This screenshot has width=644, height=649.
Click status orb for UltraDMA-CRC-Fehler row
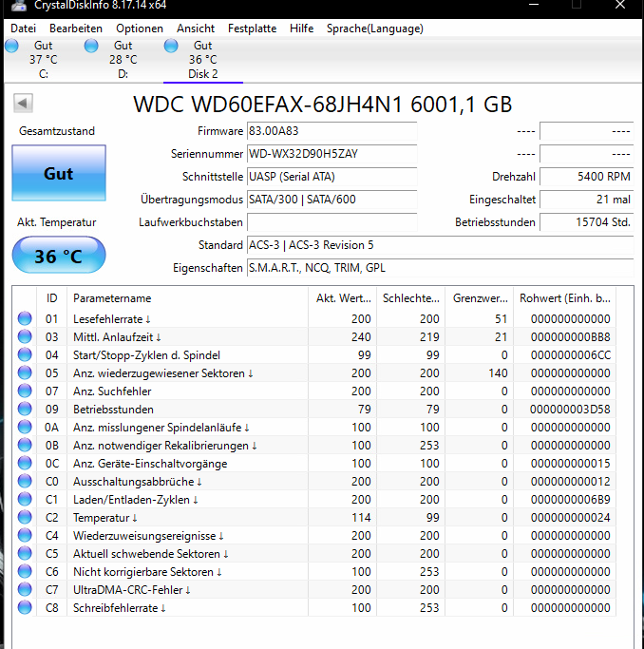click(25, 589)
